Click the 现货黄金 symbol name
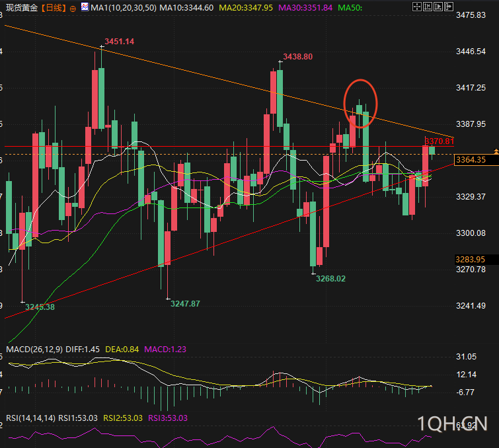The image size is (499, 448). 22,8
